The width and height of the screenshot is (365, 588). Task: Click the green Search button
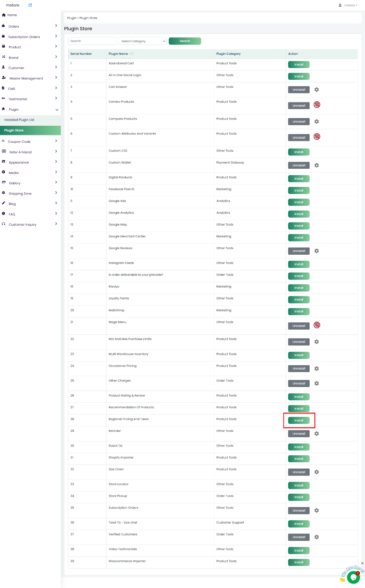pos(185,41)
